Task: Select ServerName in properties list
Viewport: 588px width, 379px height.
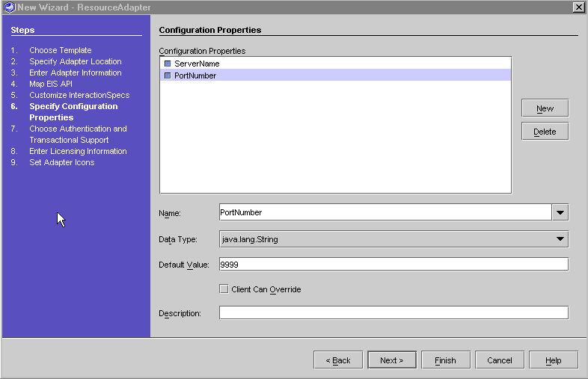Action: (x=336, y=64)
